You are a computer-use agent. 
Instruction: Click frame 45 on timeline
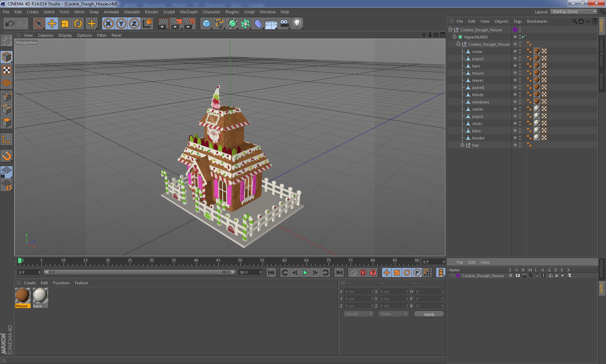(218, 261)
